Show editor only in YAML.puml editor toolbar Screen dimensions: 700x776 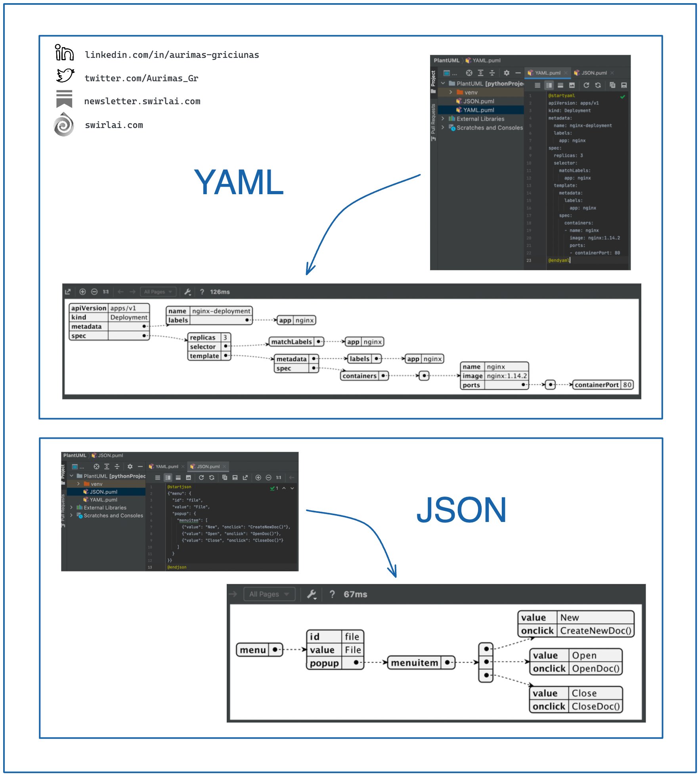coord(537,85)
